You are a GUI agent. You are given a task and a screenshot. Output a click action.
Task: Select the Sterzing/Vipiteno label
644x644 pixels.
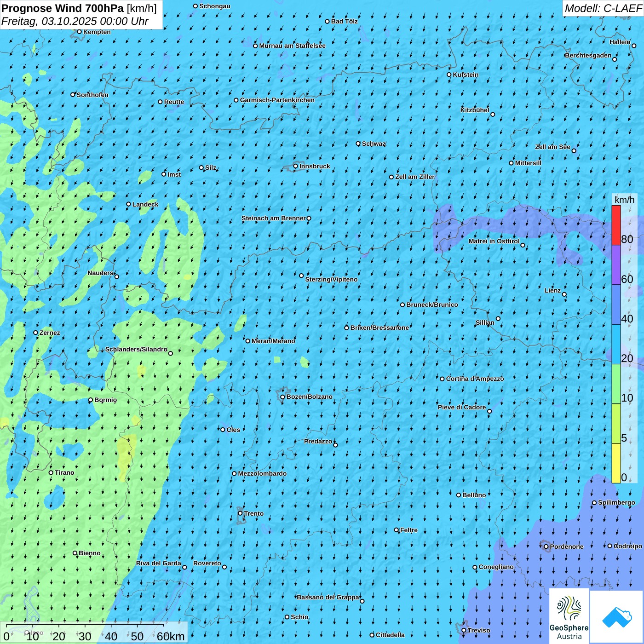tap(331, 279)
